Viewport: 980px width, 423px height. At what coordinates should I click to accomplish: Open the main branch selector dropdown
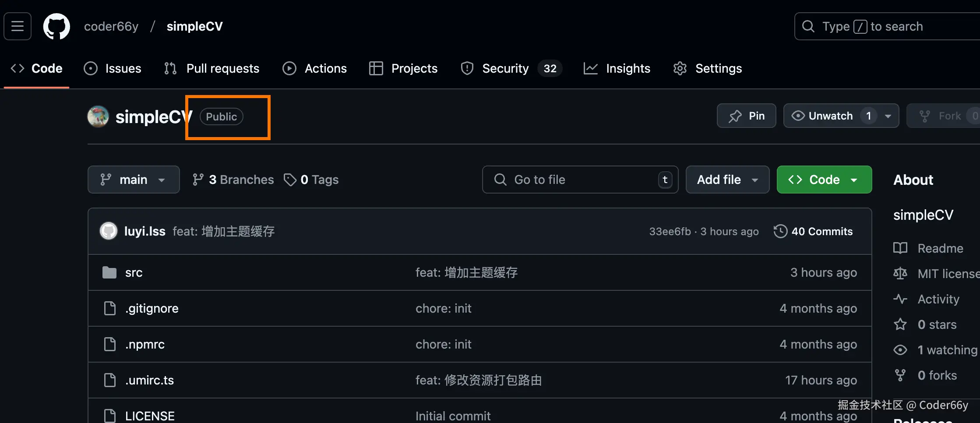pyautogui.click(x=134, y=180)
